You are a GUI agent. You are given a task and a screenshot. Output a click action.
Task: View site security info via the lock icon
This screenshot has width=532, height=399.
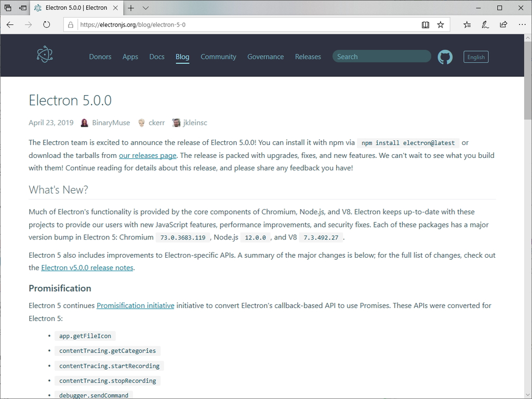click(x=70, y=24)
